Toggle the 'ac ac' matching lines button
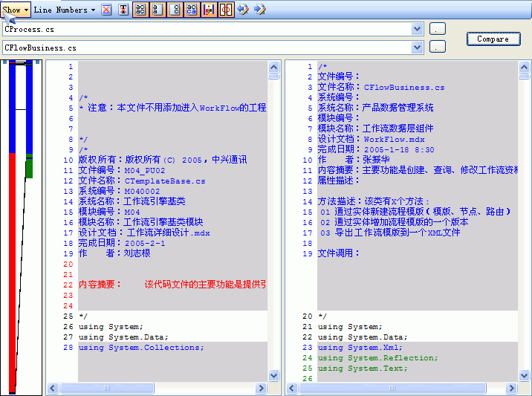This screenshot has width=532, height=396. tap(140, 10)
